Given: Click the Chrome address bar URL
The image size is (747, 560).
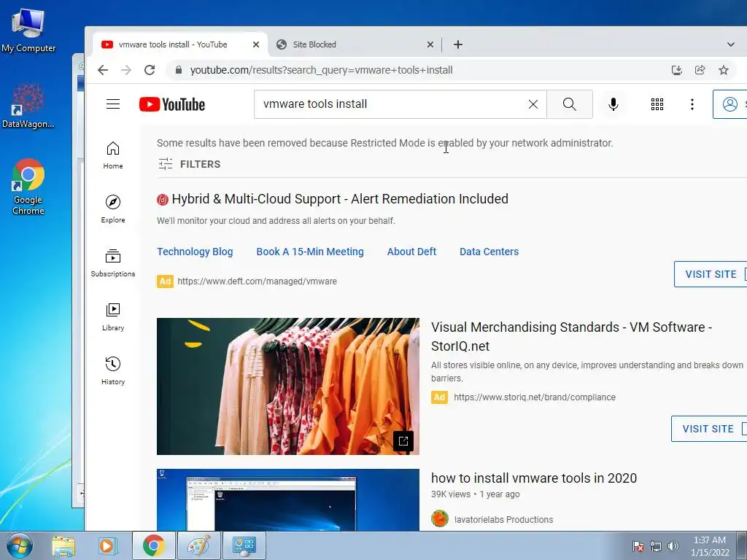Looking at the screenshot, I should point(321,70).
